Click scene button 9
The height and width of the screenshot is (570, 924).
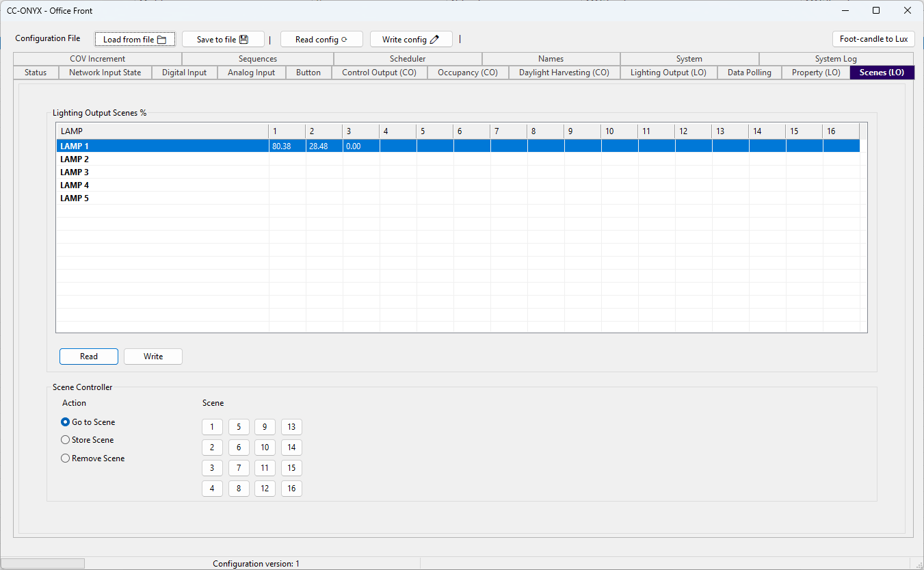pyautogui.click(x=265, y=427)
